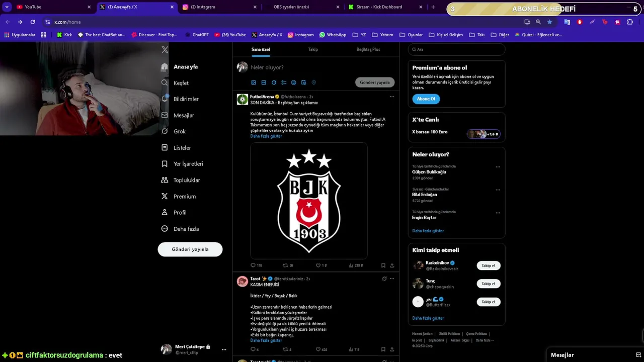Like the Tarot post

(321, 349)
